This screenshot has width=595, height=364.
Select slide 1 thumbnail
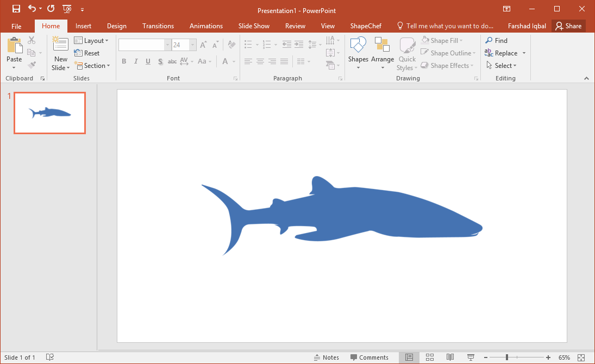49,113
